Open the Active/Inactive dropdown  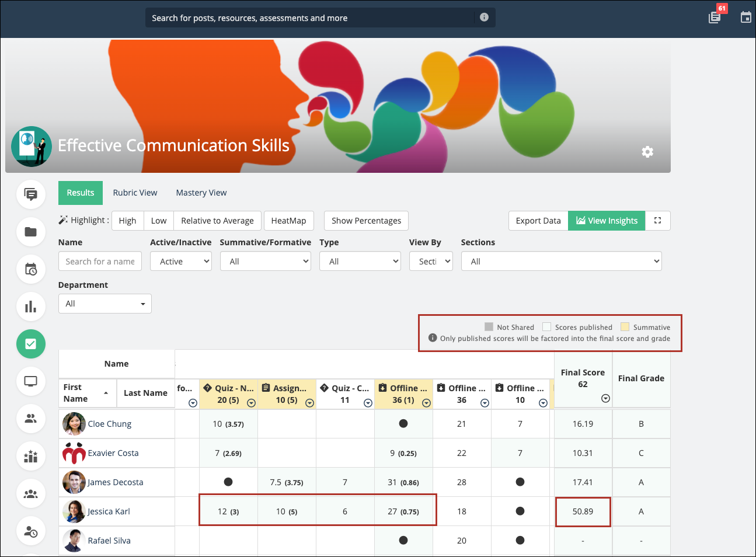coord(181,262)
